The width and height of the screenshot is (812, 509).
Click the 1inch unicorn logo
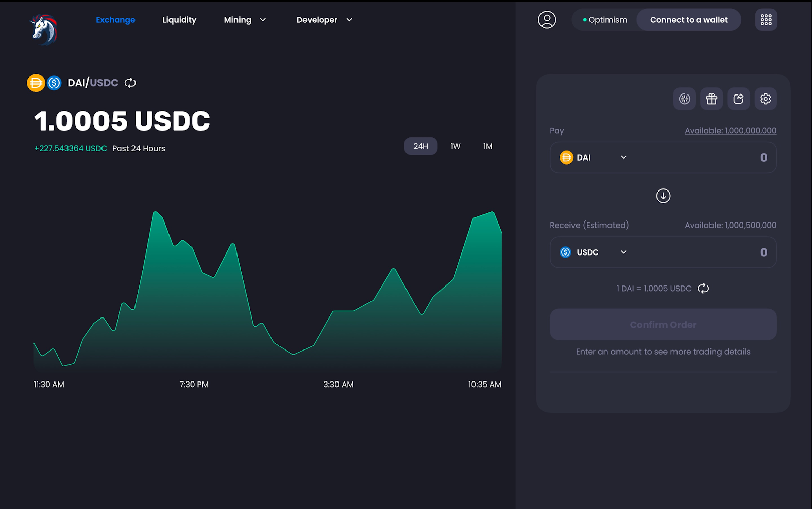[x=44, y=29]
